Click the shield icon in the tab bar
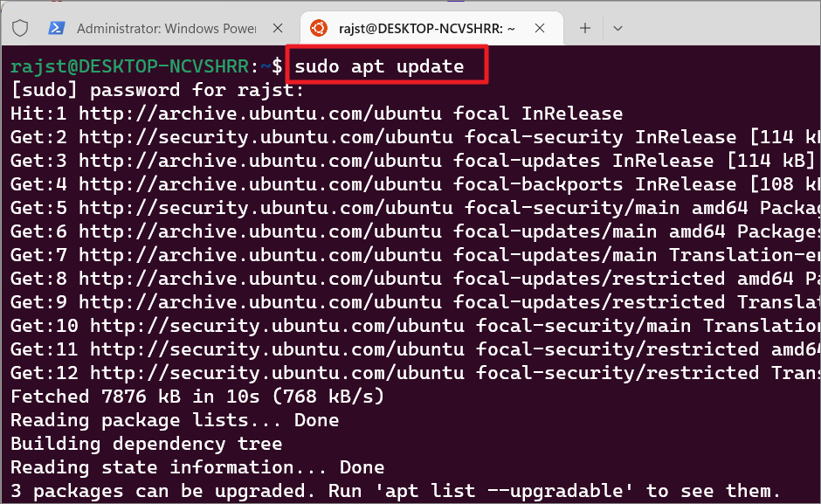Image resolution: width=821 pixels, height=504 pixels. pos(20,28)
